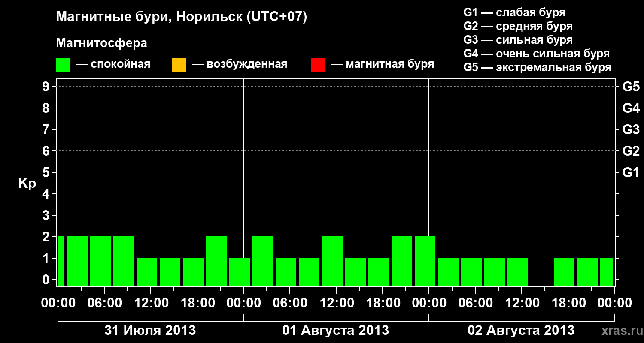
Task: Click the first '00:00' label starting 31 Июля
Action: coord(58,303)
